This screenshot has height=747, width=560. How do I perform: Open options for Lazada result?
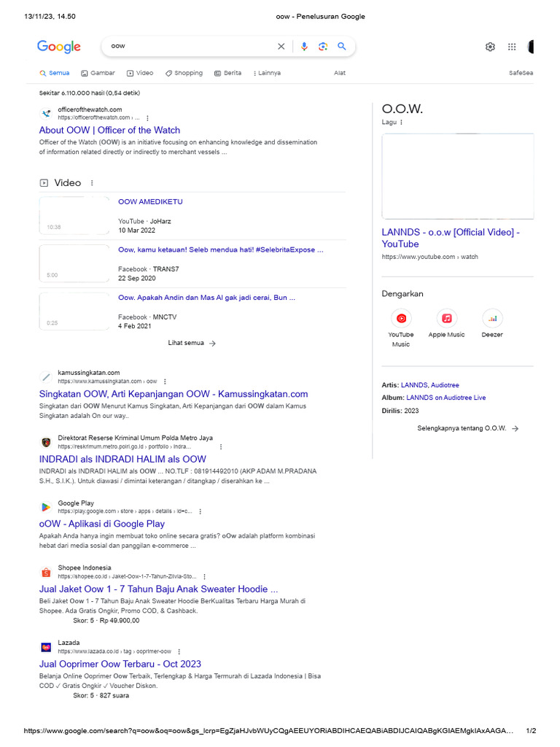coord(179,651)
